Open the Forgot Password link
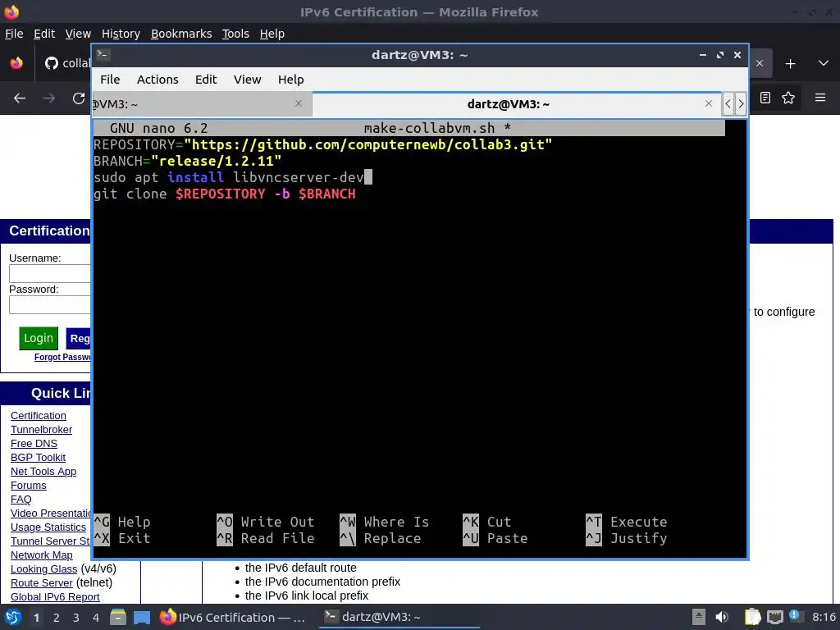The width and height of the screenshot is (840, 630). 62,357
